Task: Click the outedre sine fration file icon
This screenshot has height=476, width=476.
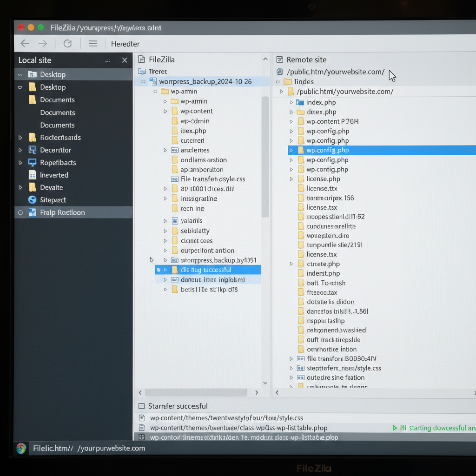Action: [301, 377]
